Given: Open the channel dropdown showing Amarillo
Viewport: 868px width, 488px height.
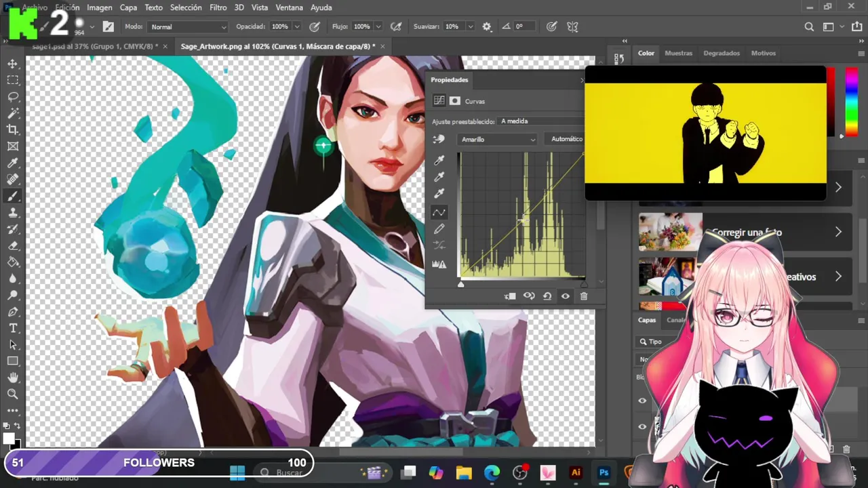Looking at the screenshot, I should 498,139.
